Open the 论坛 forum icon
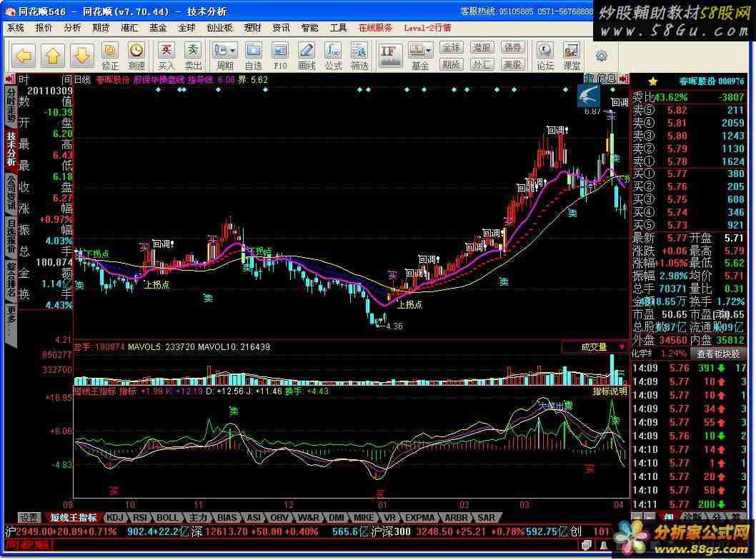This screenshot has width=756, height=560. [545, 56]
